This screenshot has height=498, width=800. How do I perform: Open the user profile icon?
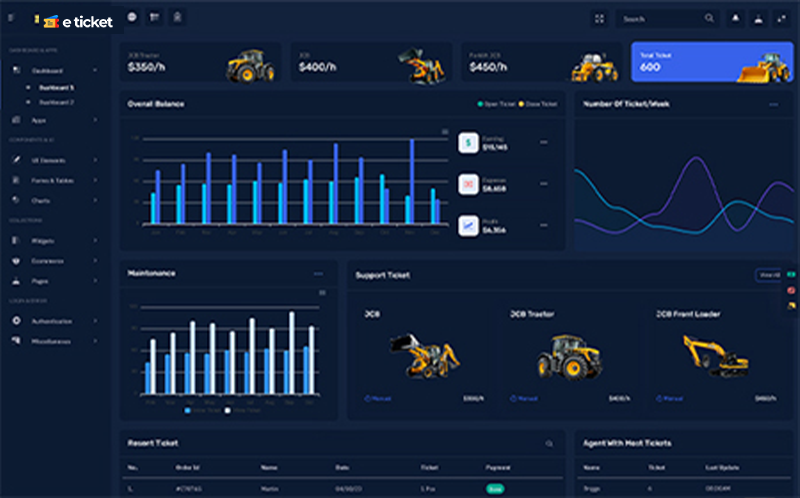click(759, 19)
